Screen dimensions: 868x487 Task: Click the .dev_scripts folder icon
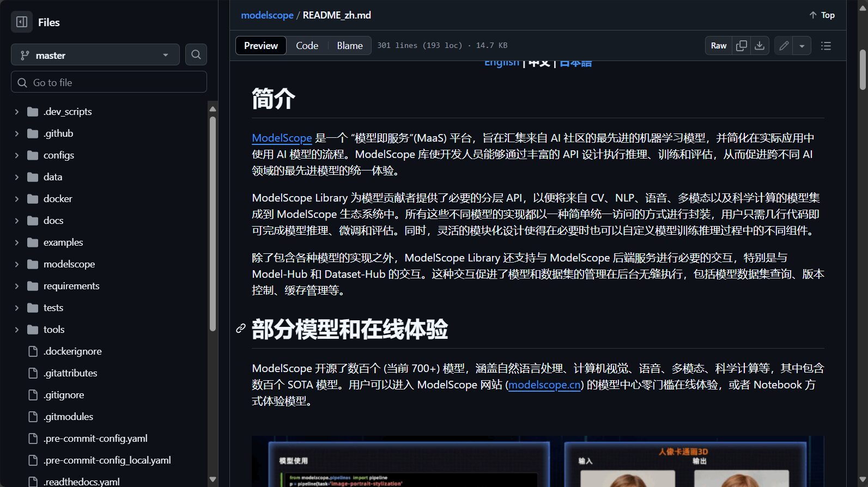coord(33,112)
